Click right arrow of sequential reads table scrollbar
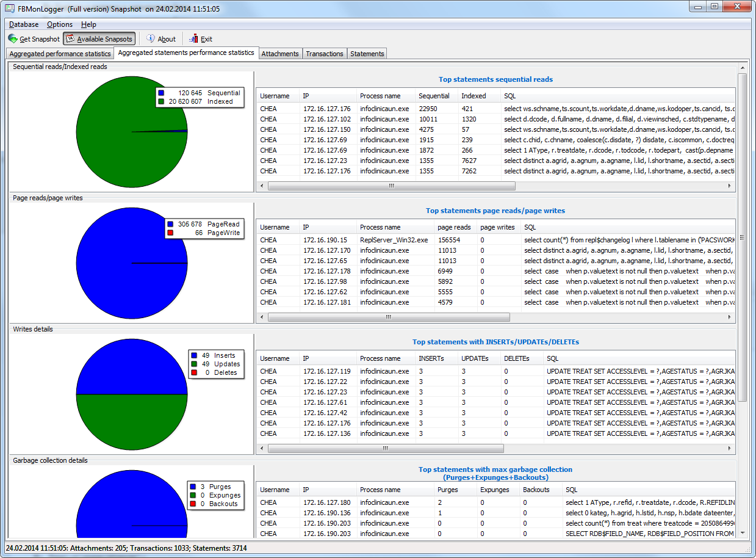The width and height of the screenshot is (756, 558). [x=730, y=186]
